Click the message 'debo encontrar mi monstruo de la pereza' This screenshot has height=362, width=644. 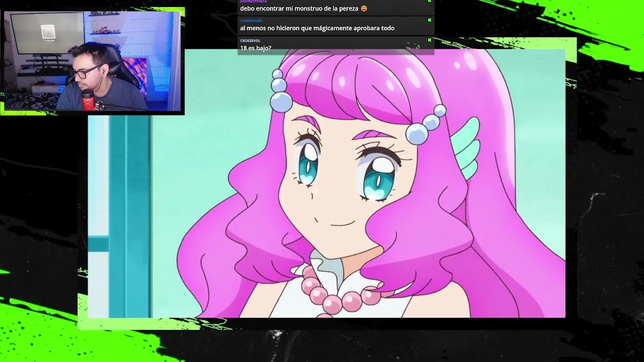[x=300, y=9]
